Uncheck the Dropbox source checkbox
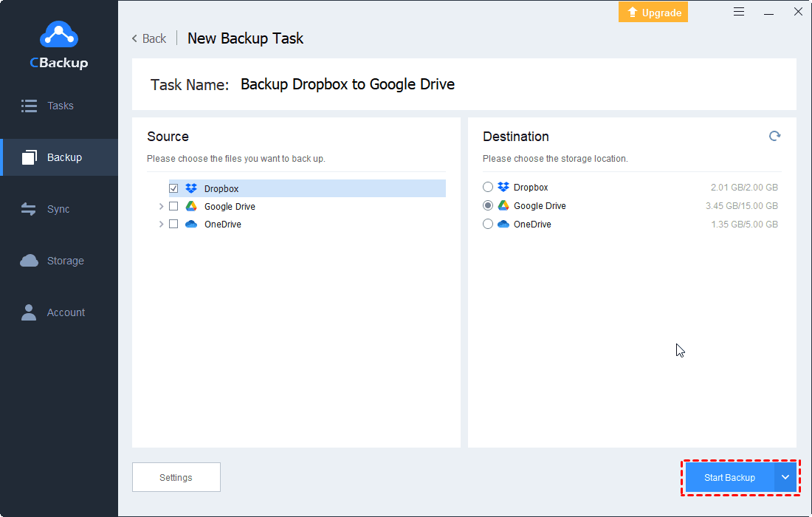Image resolution: width=812 pixels, height=517 pixels. tap(173, 188)
